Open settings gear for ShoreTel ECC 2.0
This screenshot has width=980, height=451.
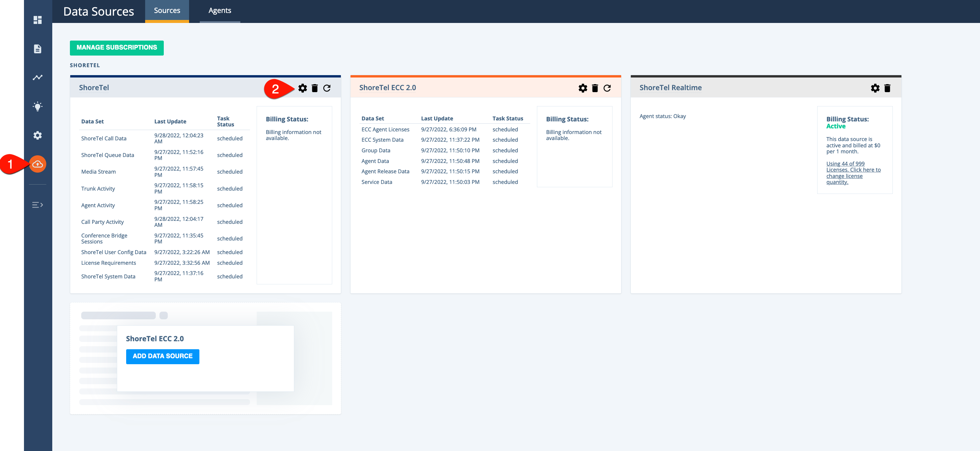tap(583, 88)
